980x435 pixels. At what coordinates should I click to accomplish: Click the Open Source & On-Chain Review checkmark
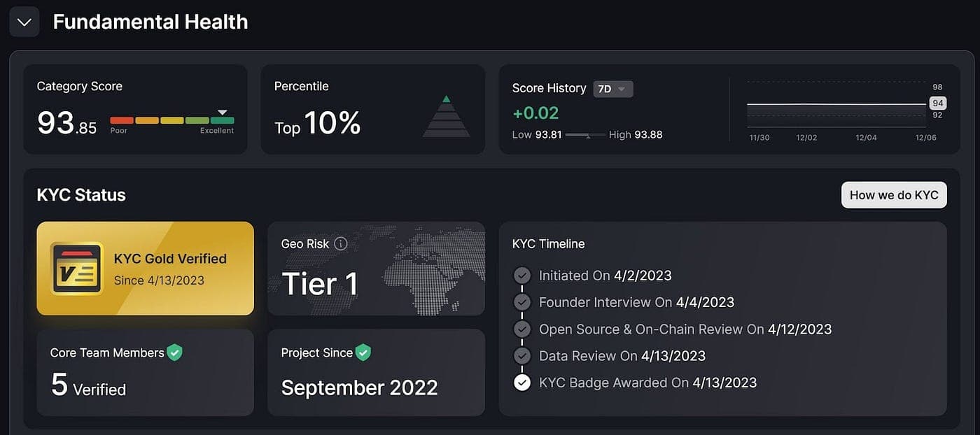[522, 329]
